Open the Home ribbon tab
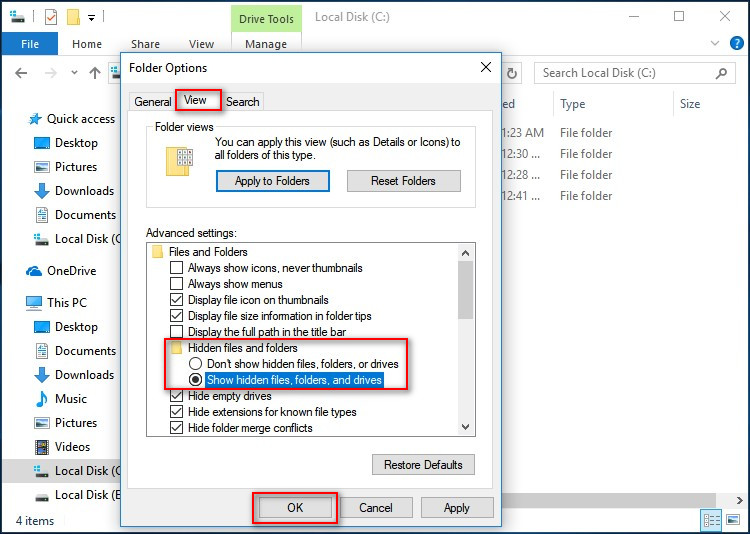Viewport: 750px width, 534px height. (87, 44)
